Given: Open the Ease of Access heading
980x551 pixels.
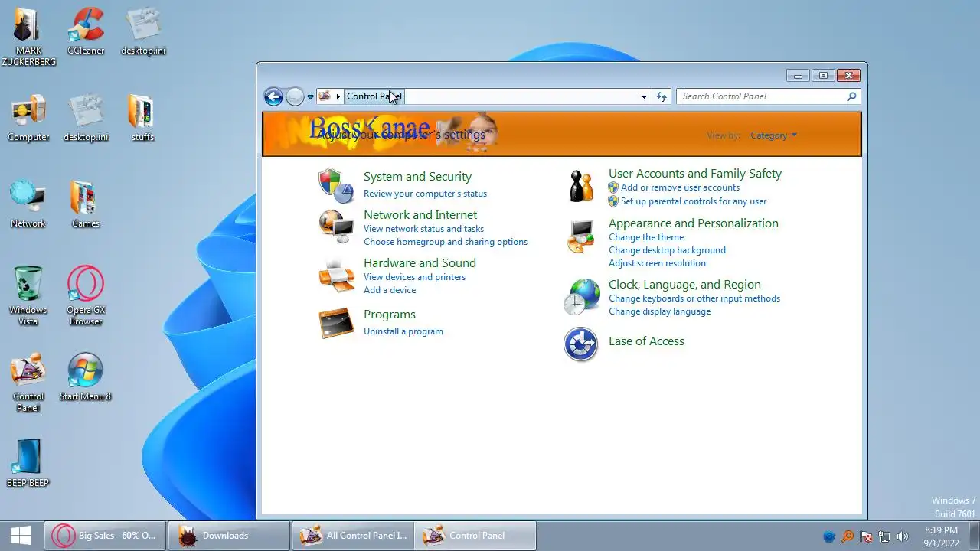Looking at the screenshot, I should (x=646, y=341).
